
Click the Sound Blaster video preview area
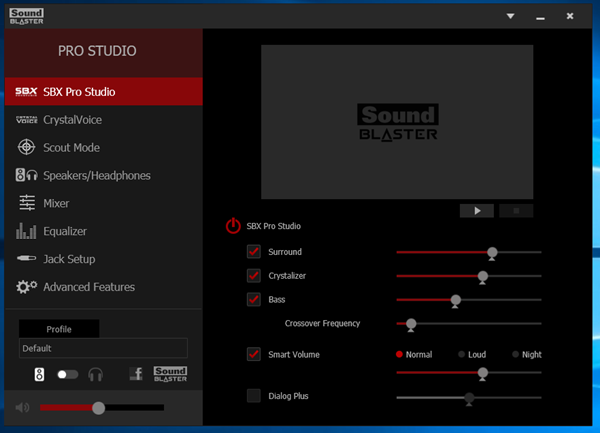point(397,122)
